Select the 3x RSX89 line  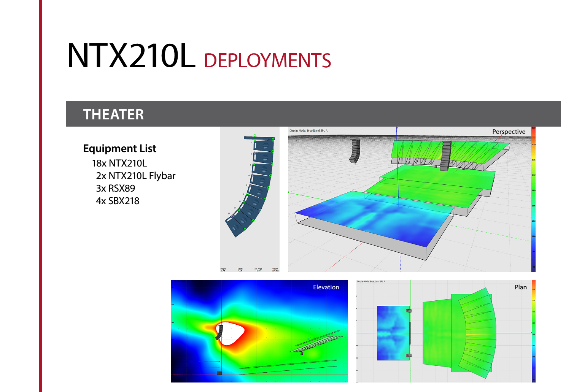pos(116,188)
